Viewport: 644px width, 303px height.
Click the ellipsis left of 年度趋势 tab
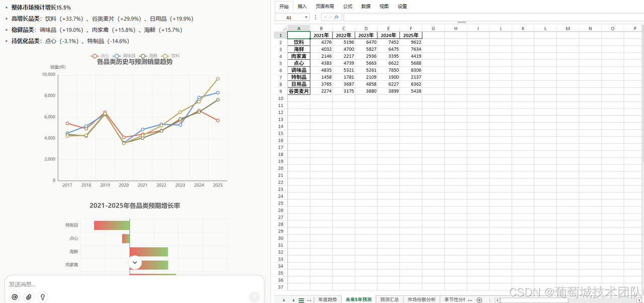tap(309, 300)
